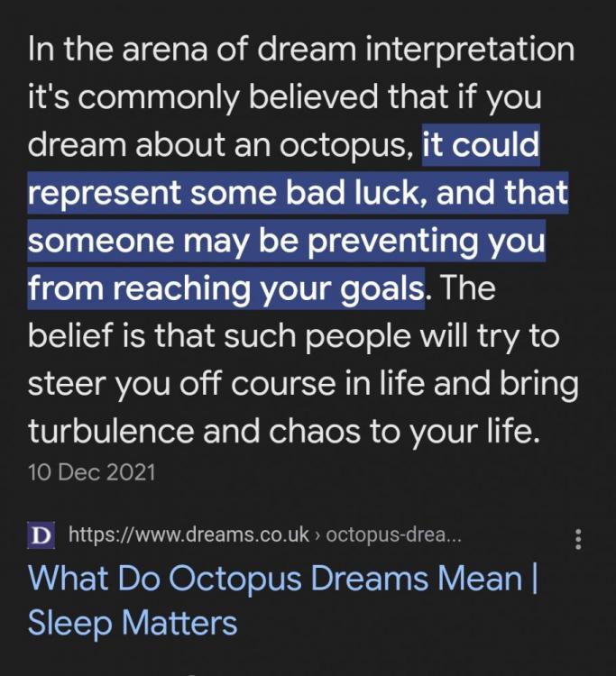616x676 pixels.
Task: Click "In the arena of dream interpretation"
Action: [x=300, y=50]
